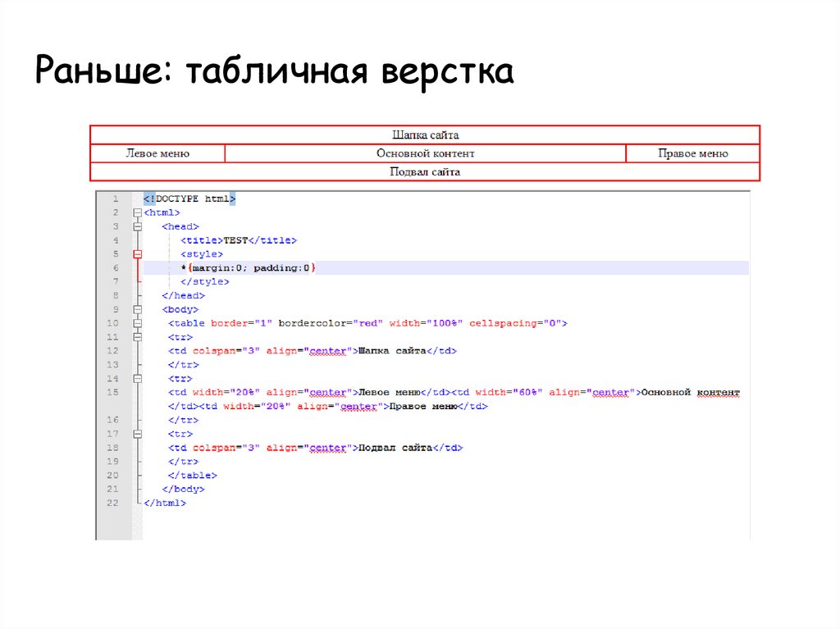Click the slide title 'Раньше: табличная верстка'
Image resolution: width=840 pixels, height=629 pixels.
tap(274, 72)
